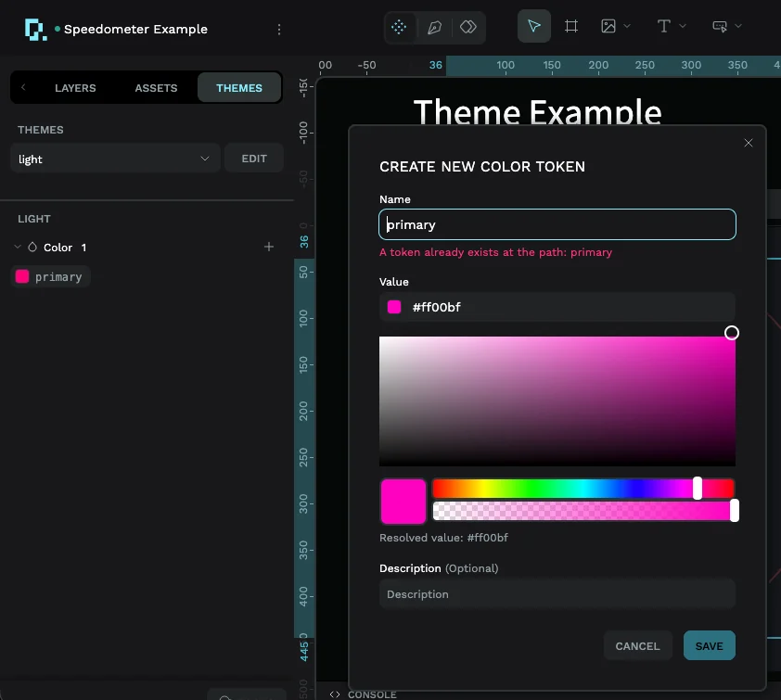Select the artboard frame tool

pos(571,26)
